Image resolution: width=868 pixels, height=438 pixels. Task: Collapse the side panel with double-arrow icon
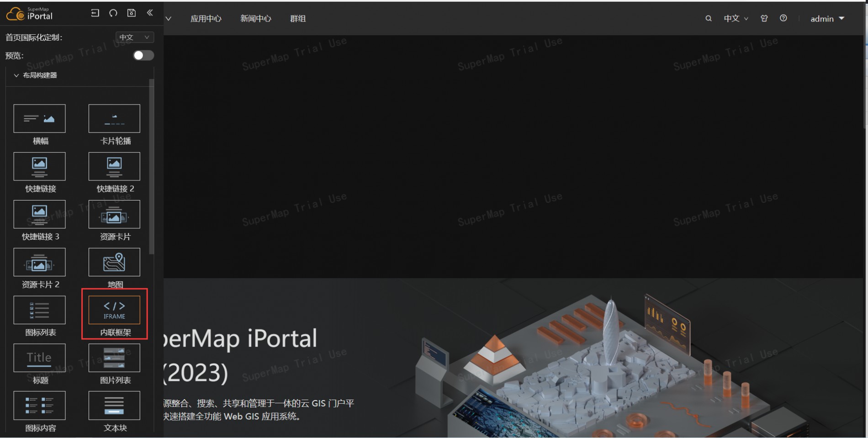click(x=150, y=13)
